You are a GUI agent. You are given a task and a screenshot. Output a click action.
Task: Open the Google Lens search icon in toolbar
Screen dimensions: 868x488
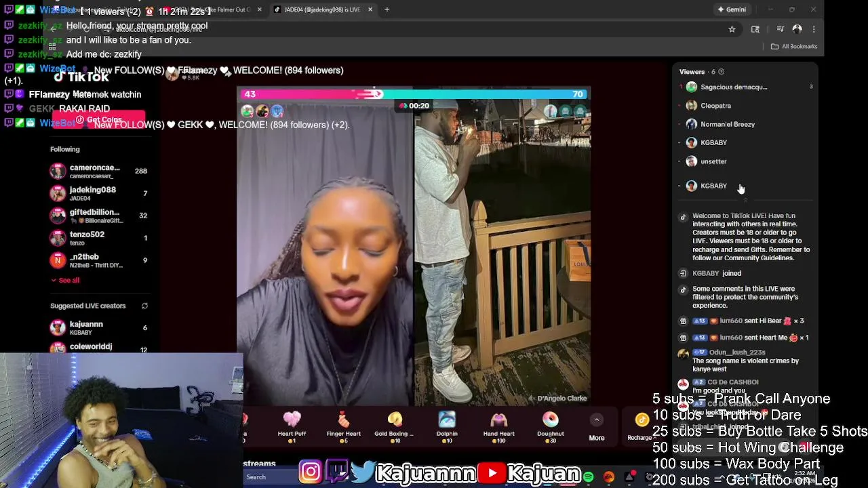[755, 29]
